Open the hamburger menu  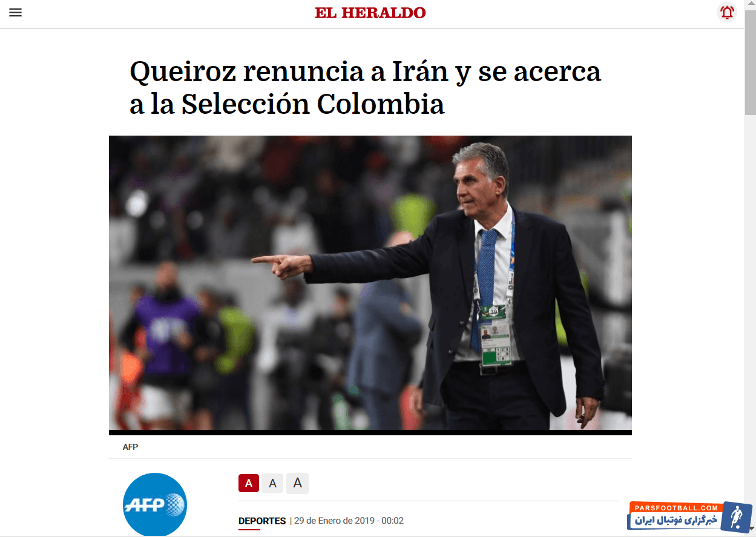coord(15,12)
